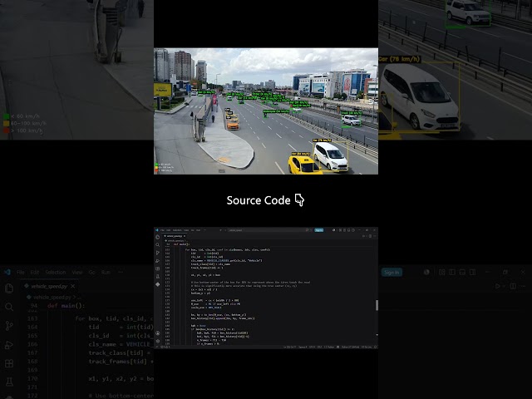Run Python file via dimmed play icon

[x=498, y=286]
